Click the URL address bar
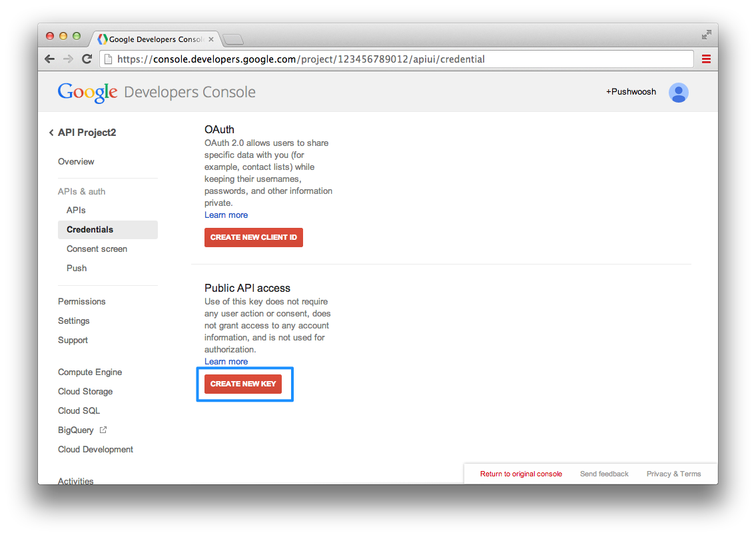756x537 pixels. point(396,59)
